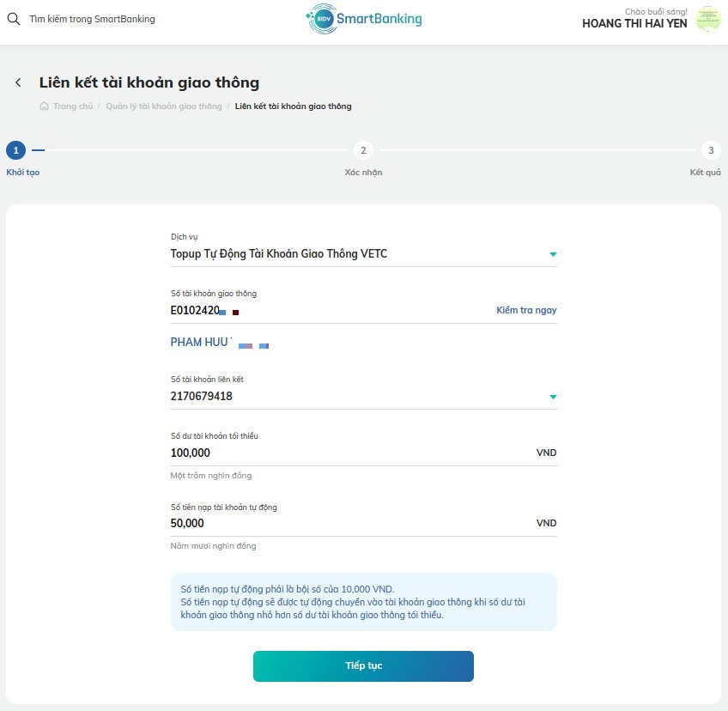Open Trang chủ breadcrumb link

click(73, 106)
